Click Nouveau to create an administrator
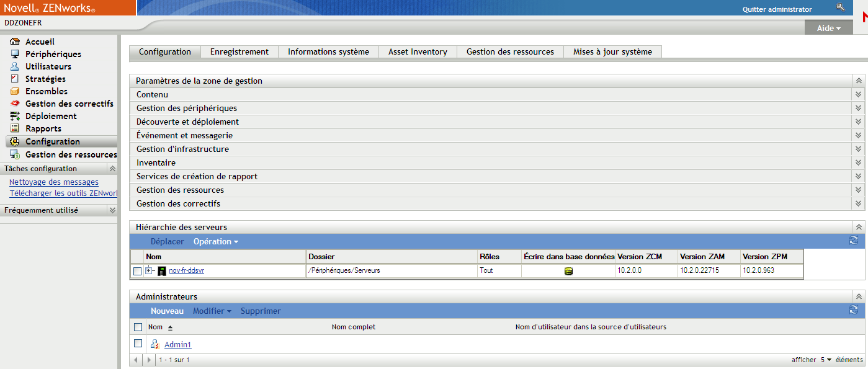 pos(167,311)
